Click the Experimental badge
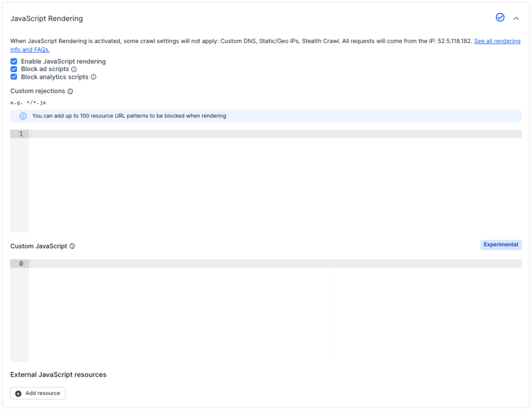Screen dimensions: 532x410 (501, 244)
